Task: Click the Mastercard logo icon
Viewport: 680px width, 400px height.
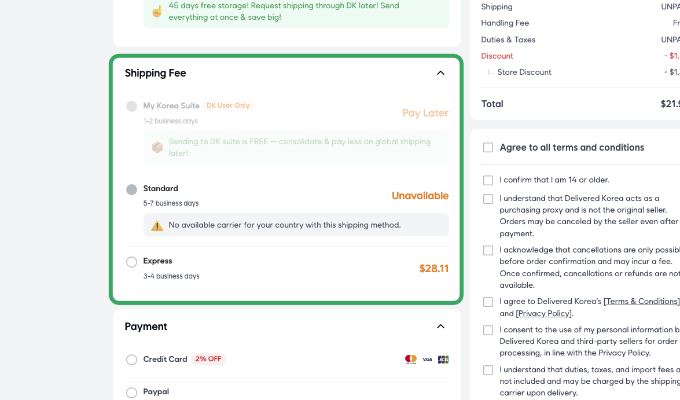Action: [410, 359]
